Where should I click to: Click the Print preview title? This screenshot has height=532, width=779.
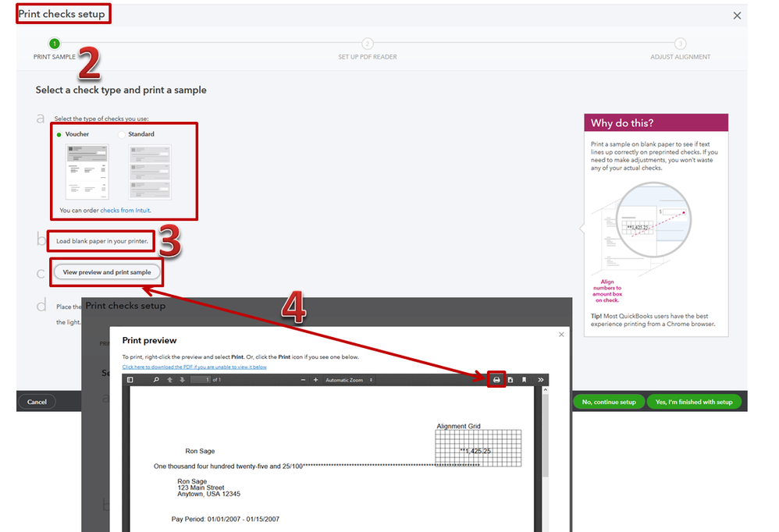pyautogui.click(x=149, y=340)
